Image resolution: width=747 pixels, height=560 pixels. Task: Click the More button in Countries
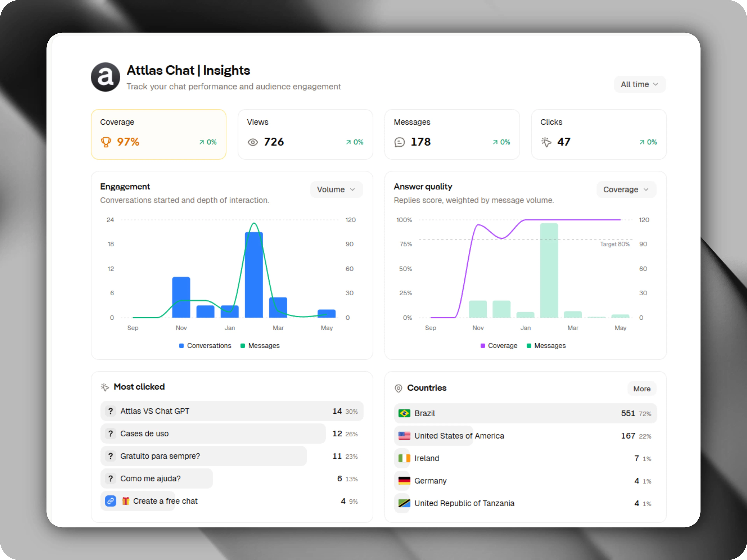[x=642, y=389]
